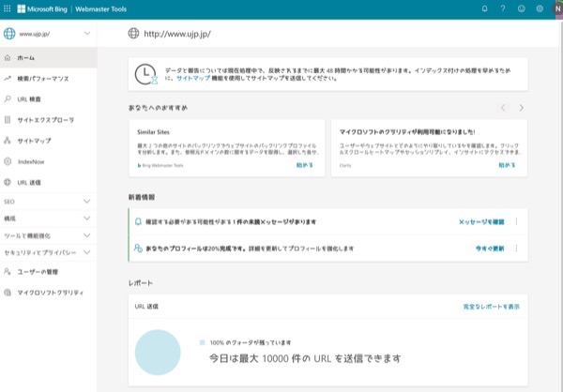Select ホーム in the sidebar

pos(48,57)
